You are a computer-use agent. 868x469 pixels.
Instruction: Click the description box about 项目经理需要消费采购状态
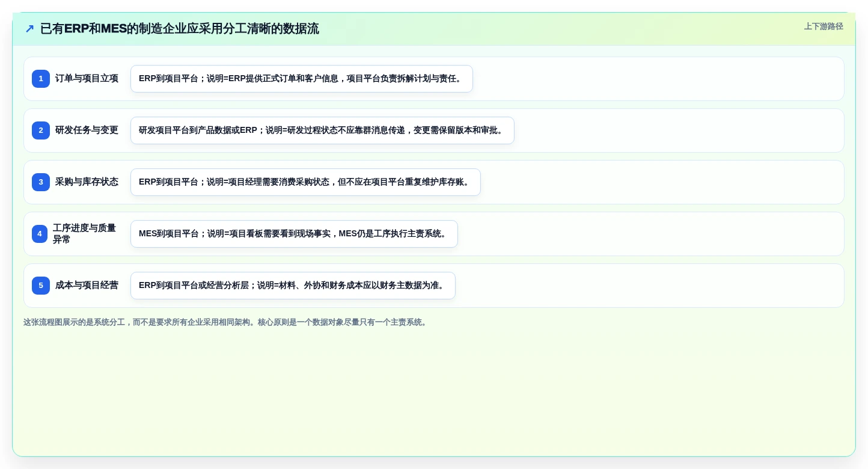(x=305, y=182)
